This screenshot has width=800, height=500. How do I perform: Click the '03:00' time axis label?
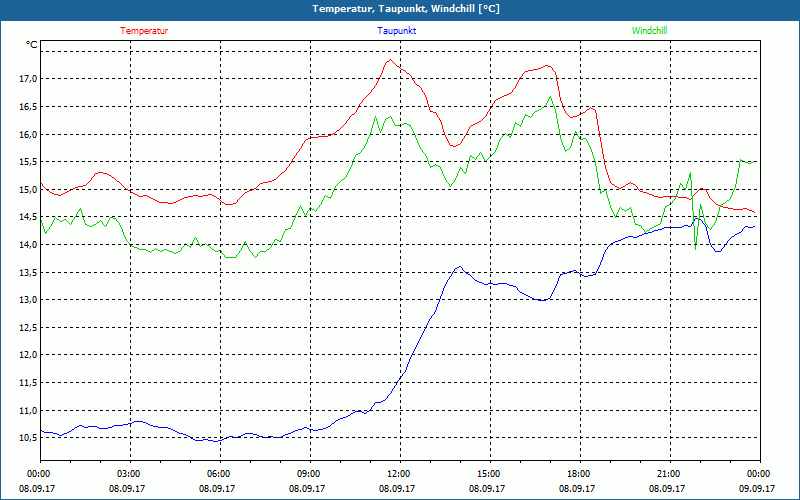(127, 474)
